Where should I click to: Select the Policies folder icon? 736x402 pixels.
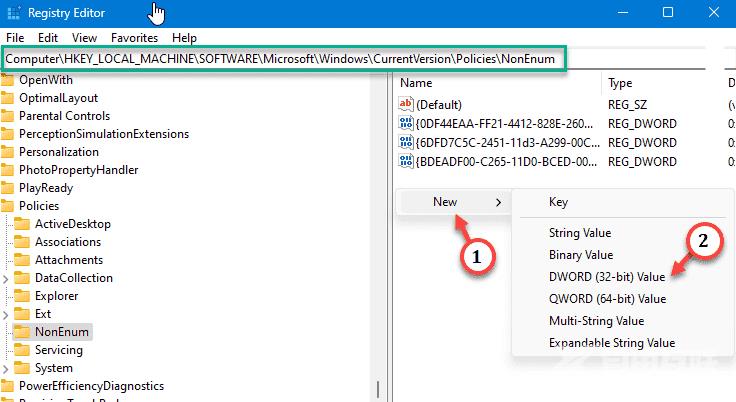(7, 206)
